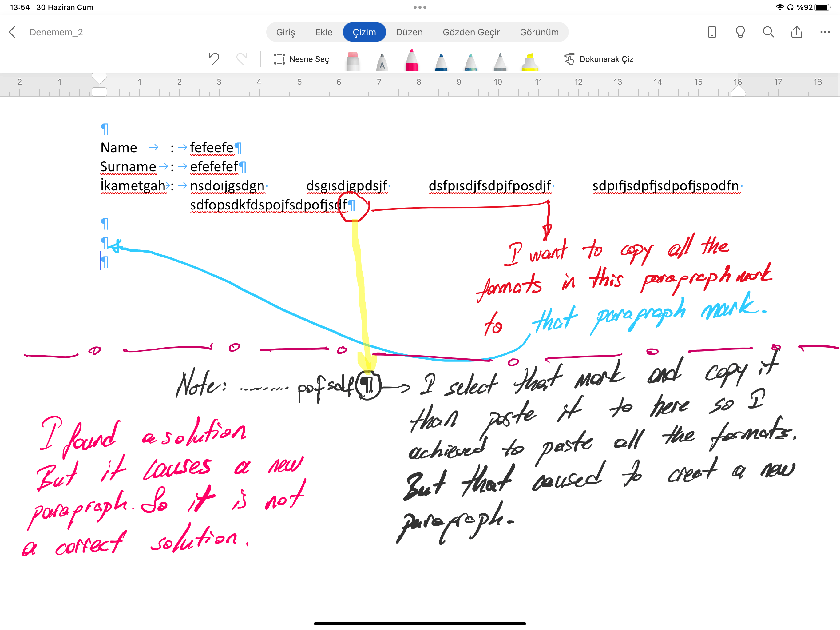Screen dimensions: 840x630
Task: Select the red pen tool
Action: pos(411,61)
